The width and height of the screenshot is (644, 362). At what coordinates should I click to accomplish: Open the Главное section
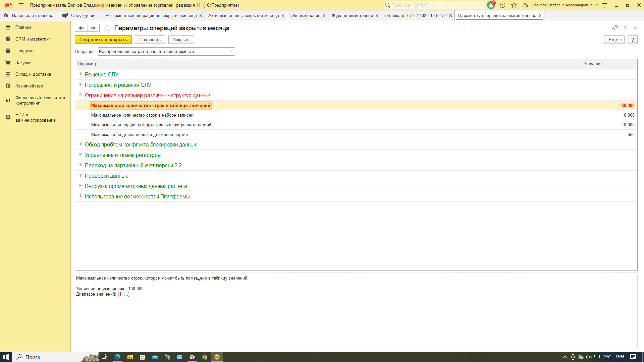23,27
